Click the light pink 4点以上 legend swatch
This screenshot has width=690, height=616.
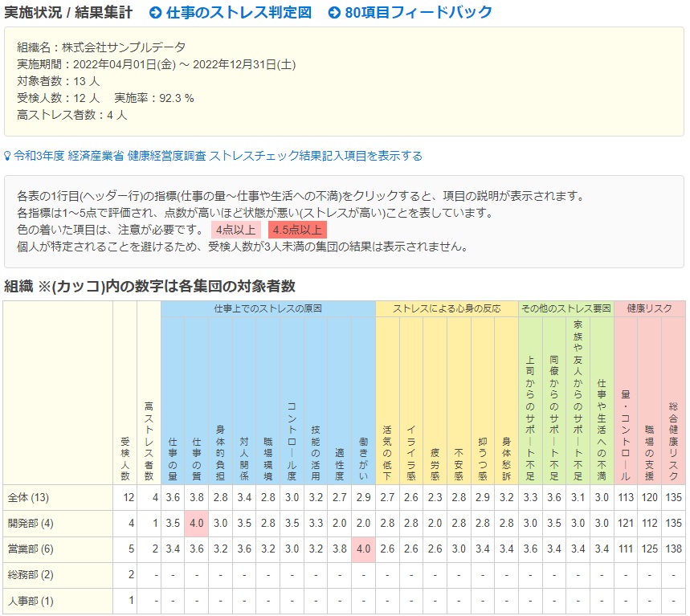pos(236,230)
